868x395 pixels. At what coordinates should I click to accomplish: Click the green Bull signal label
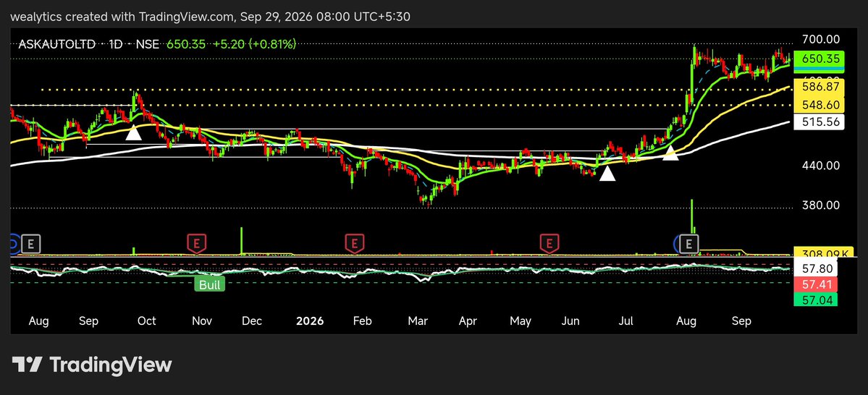pyautogui.click(x=210, y=285)
